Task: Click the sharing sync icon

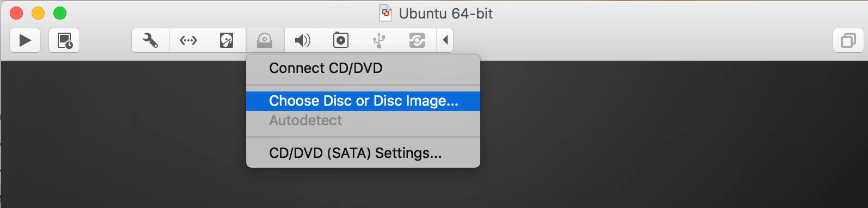Action: coord(417,40)
